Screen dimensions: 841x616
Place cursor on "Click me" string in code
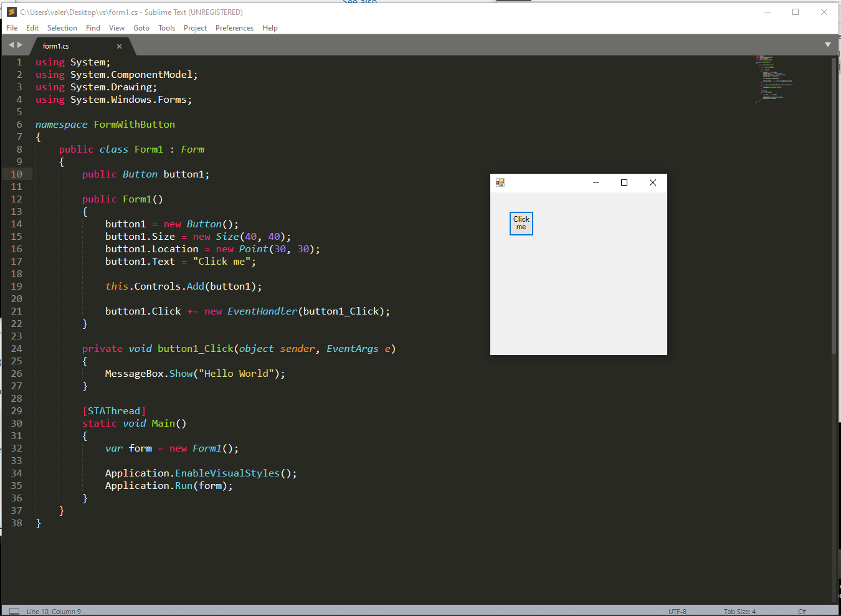tap(222, 262)
